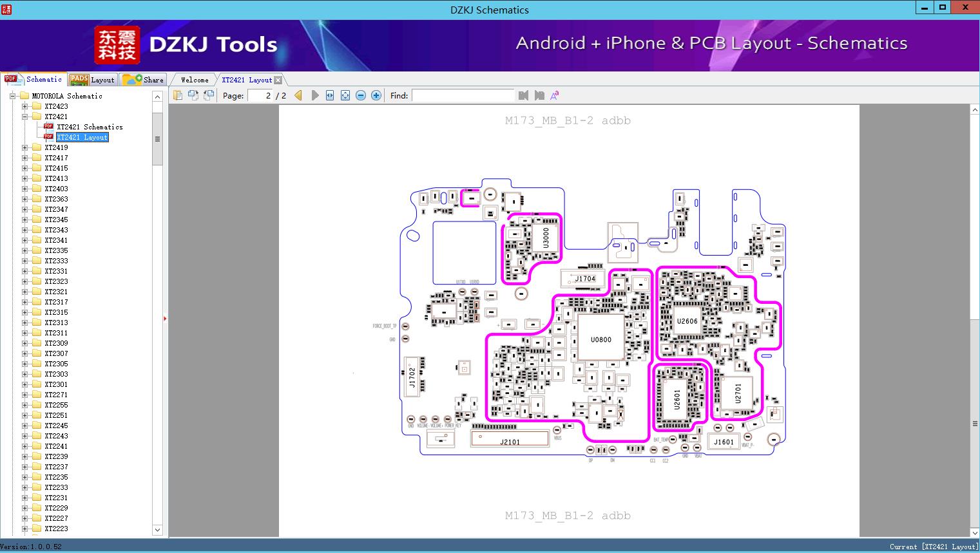Expand the XT2423 folder
Viewport: 980px width, 553px height.
[24, 106]
